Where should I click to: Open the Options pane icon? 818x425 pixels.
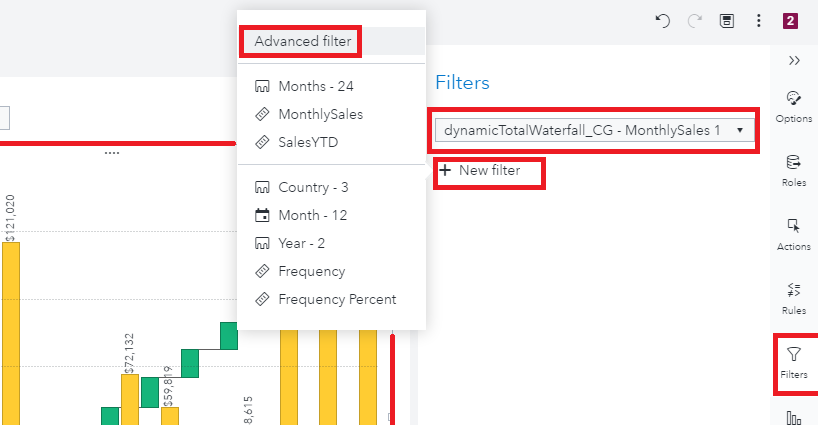[794, 105]
